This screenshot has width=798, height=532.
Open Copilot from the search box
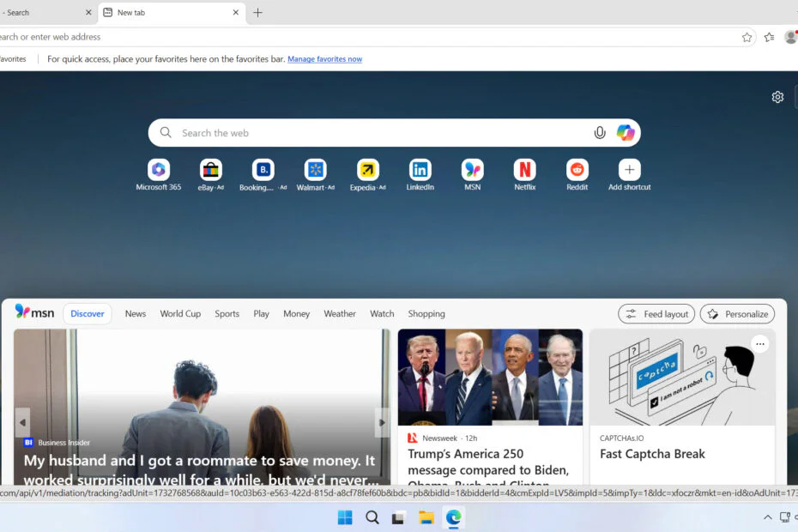pos(626,133)
